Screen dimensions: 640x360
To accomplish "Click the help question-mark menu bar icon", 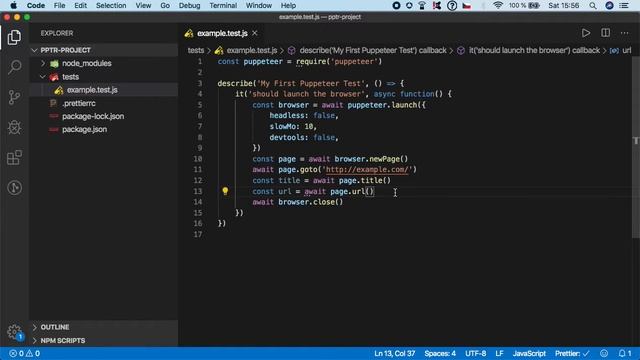I will click(x=452, y=5).
